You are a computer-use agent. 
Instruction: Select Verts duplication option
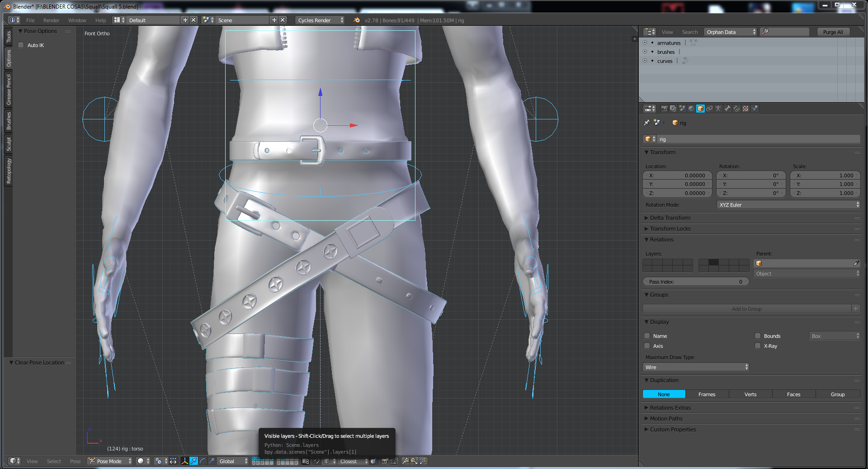pyautogui.click(x=750, y=394)
